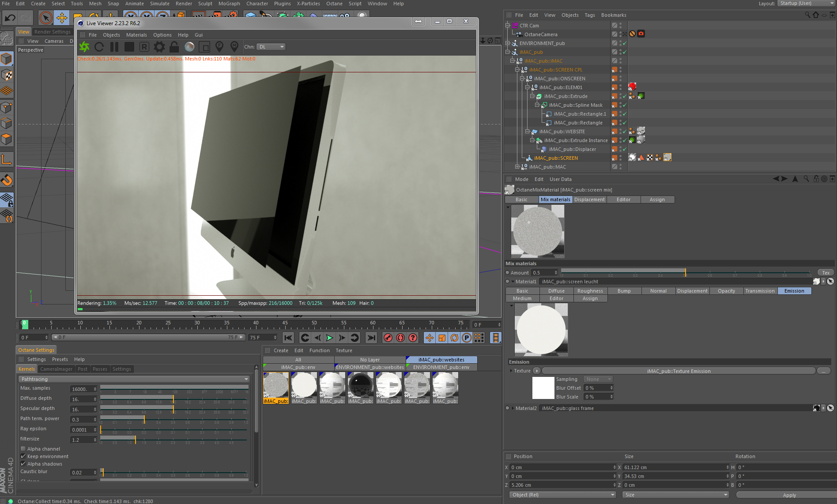Open the Octane menu in main menu bar
837x504 pixels.
tap(334, 4)
